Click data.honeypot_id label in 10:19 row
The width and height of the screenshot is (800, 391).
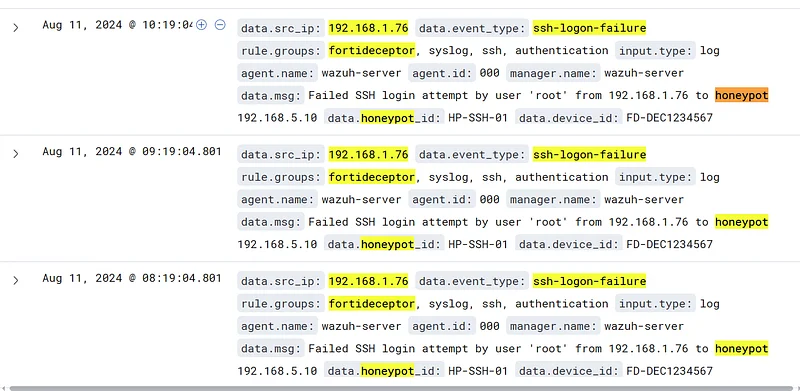pos(384,118)
